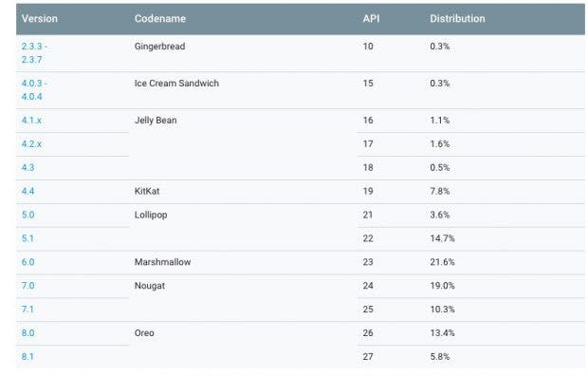
Task: Click the 5.0 Lollipop version link
Action: click(x=28, y=215)
